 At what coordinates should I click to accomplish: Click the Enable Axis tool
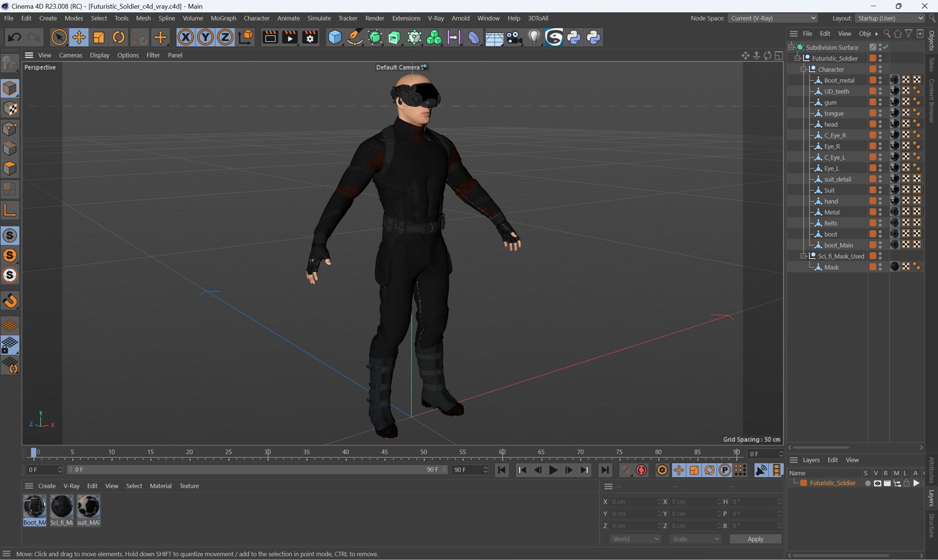click(10, 210)
